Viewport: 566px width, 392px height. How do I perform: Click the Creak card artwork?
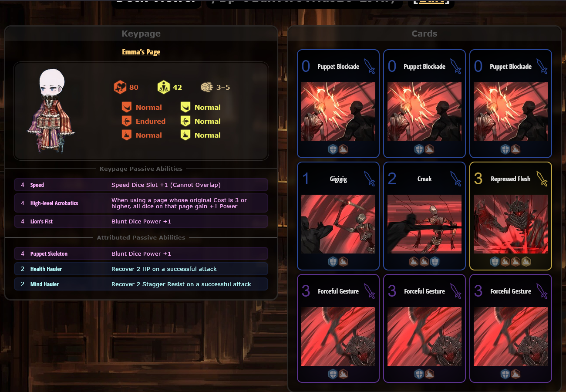click(424, 224)
